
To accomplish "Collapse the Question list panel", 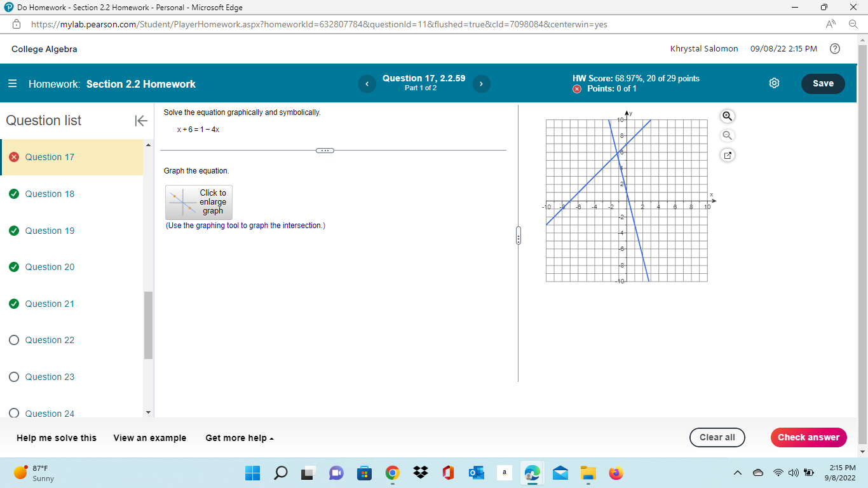I will (x=140, y=121).
